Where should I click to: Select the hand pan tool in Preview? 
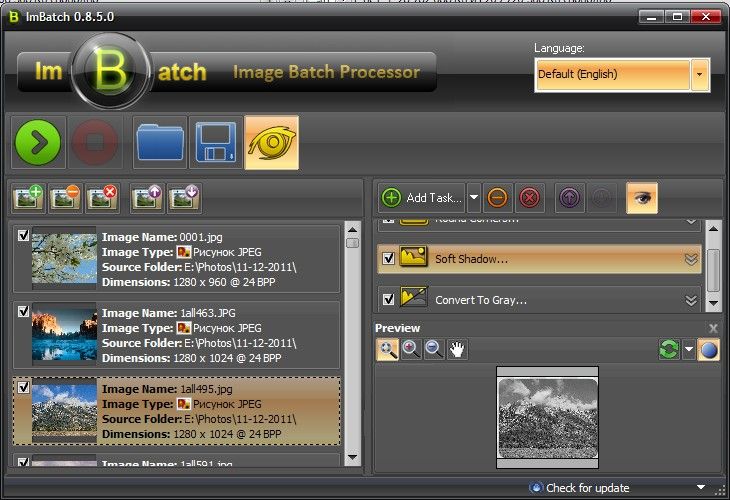point(458,349)
